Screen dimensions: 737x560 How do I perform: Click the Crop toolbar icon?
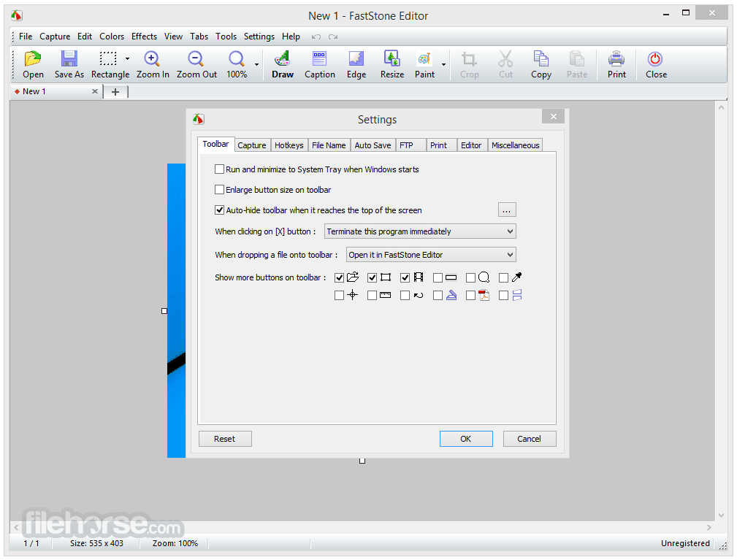click(469, 58)
